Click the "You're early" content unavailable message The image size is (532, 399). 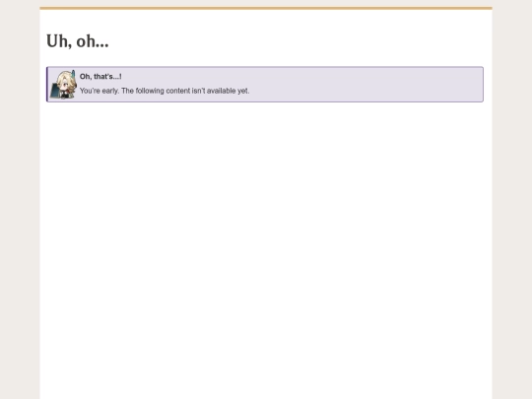tap(165, 91)
